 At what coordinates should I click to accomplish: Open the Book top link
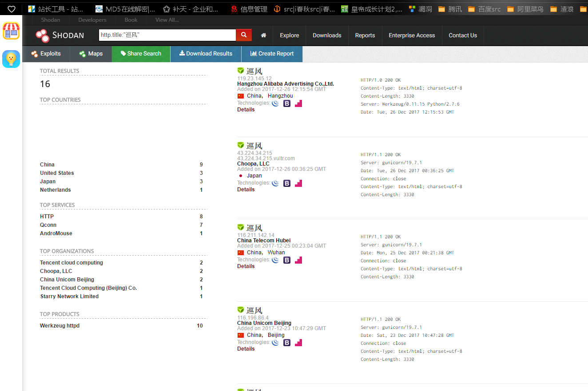click(131, 20)
